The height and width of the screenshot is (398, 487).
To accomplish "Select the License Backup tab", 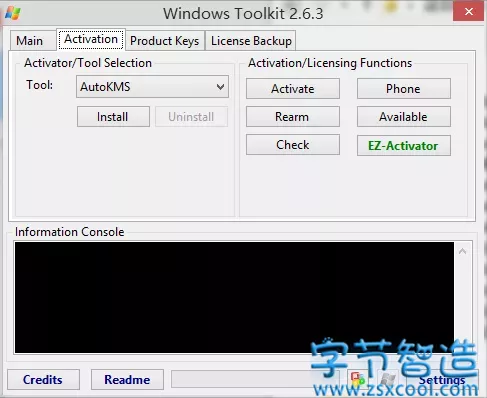I will click(251, 41).
